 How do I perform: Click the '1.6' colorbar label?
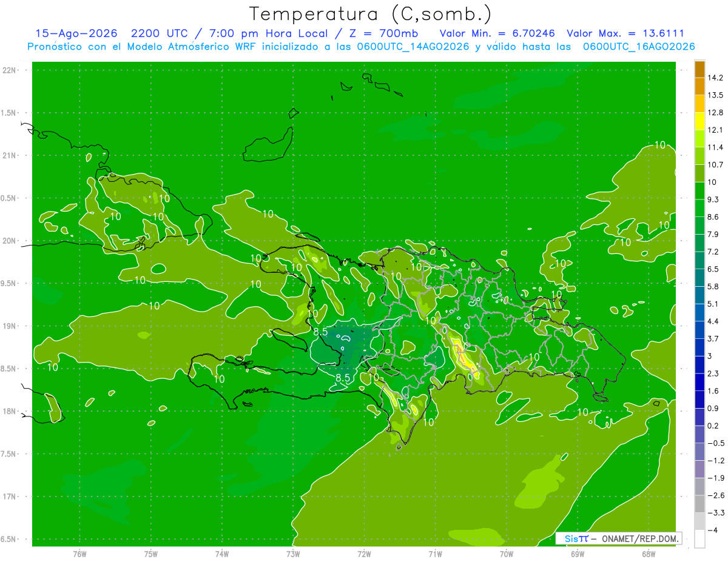click(713, 391)
